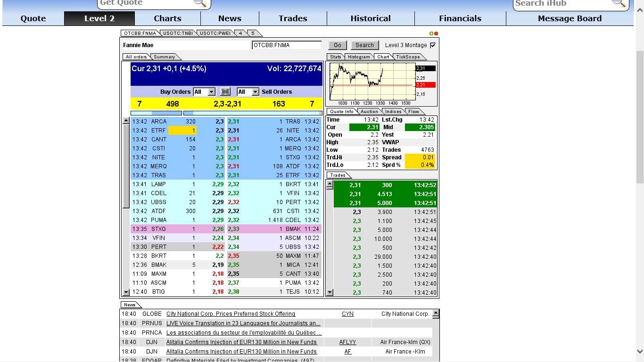Click the AF ticker link
Image resolution: width=644 pixels, height=362 pixels.
[x=348, y=352]
